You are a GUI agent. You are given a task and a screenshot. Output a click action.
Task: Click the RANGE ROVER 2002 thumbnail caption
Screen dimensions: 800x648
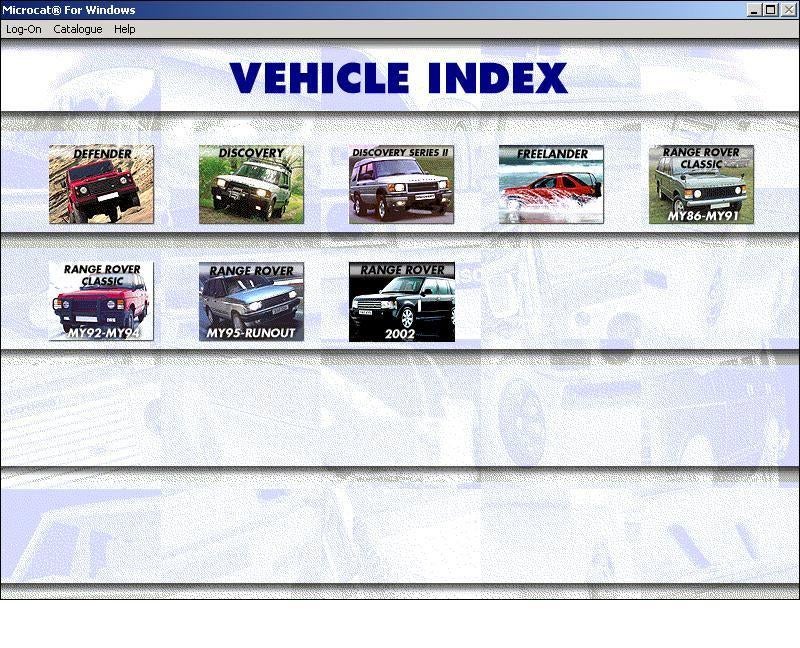pyautogui.click(x=399, y=335)
